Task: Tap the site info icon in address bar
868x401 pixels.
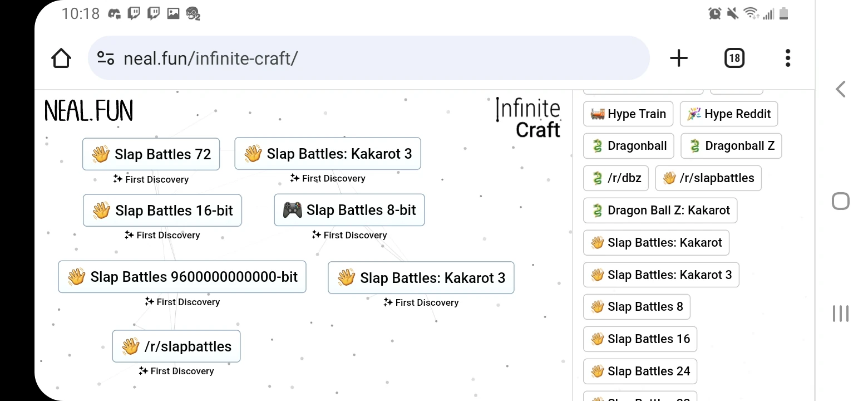Action: (x=105, y=58)
